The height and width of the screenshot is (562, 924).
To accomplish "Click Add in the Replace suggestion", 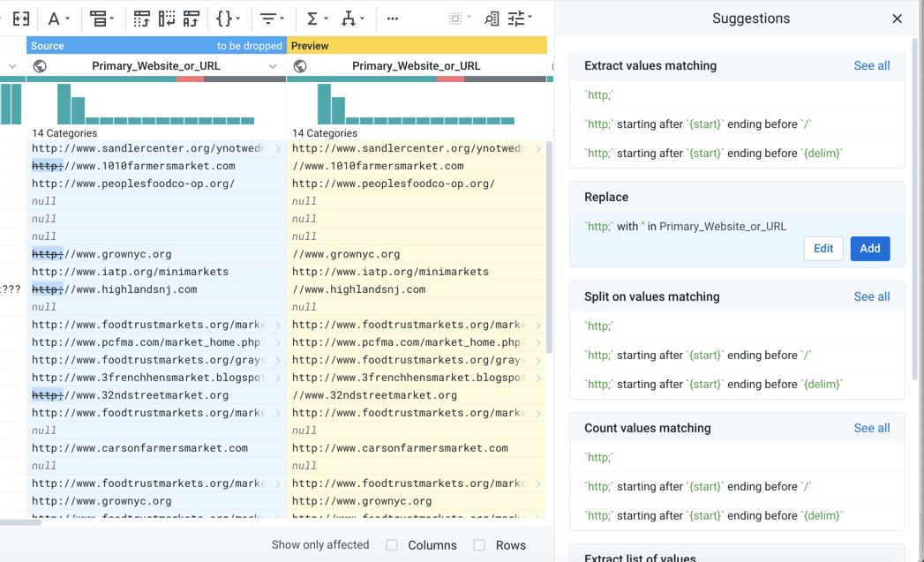I will pyautogui.click(x=869, y=249).
